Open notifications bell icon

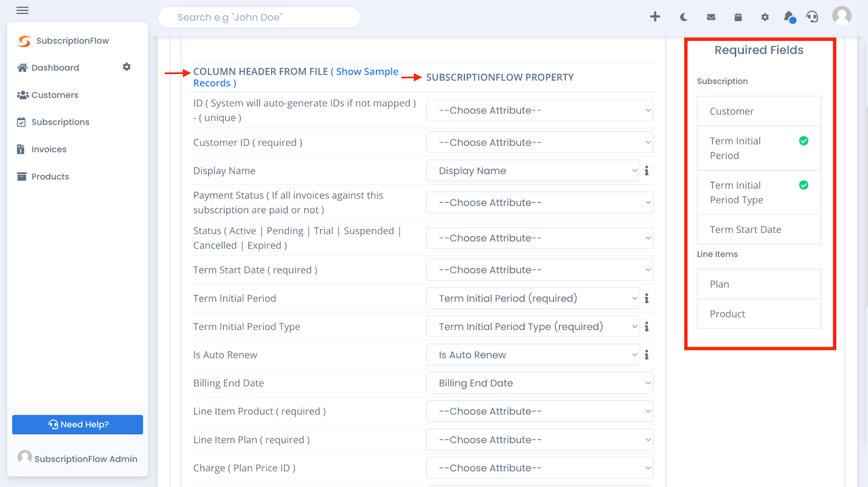pyautogui.click(x=789, y=17)
